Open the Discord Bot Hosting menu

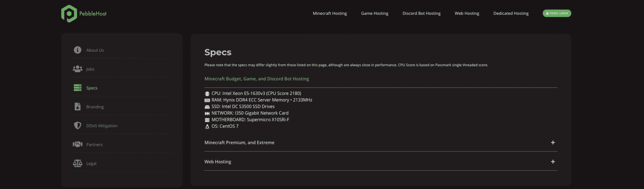click(421, 13)
